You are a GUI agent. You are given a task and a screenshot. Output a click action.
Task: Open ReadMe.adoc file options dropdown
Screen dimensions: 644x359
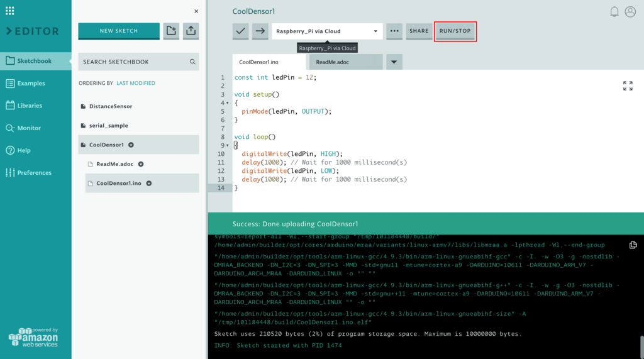141,164
